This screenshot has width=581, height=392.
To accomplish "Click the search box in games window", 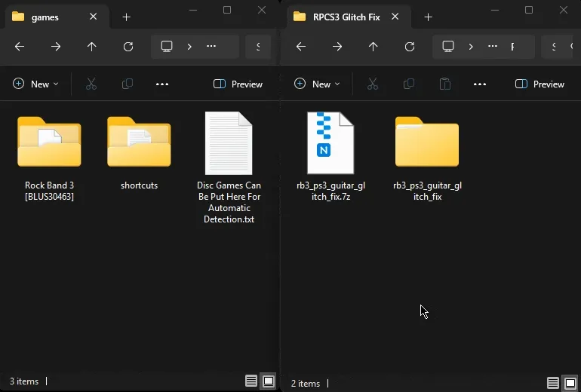I will 258,47.
